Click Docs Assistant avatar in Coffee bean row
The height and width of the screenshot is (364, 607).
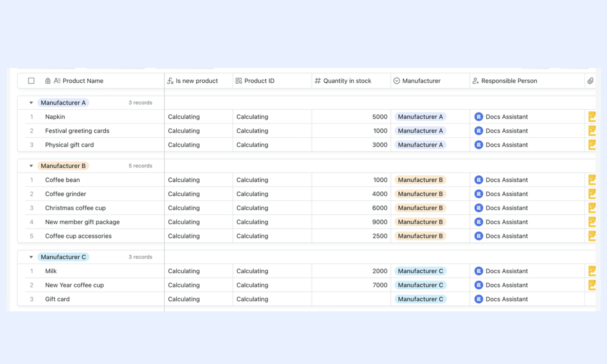(479, 180)
